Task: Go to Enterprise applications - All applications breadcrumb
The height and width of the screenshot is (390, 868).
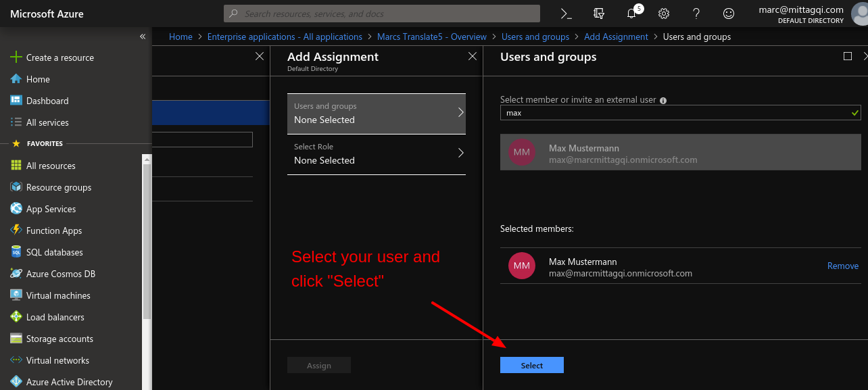Action: pyautogui.click(x=285, y=36)
